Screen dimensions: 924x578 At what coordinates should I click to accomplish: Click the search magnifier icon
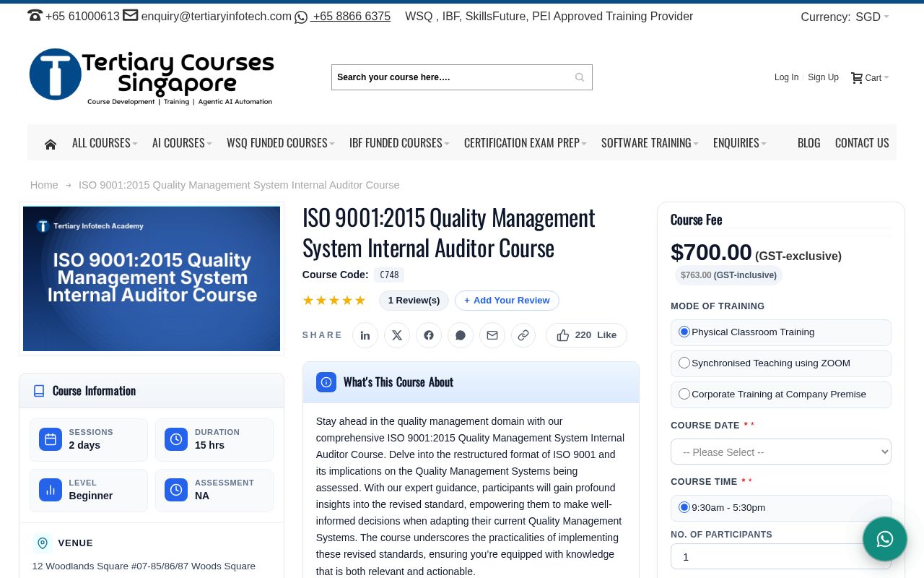(580, 77)
